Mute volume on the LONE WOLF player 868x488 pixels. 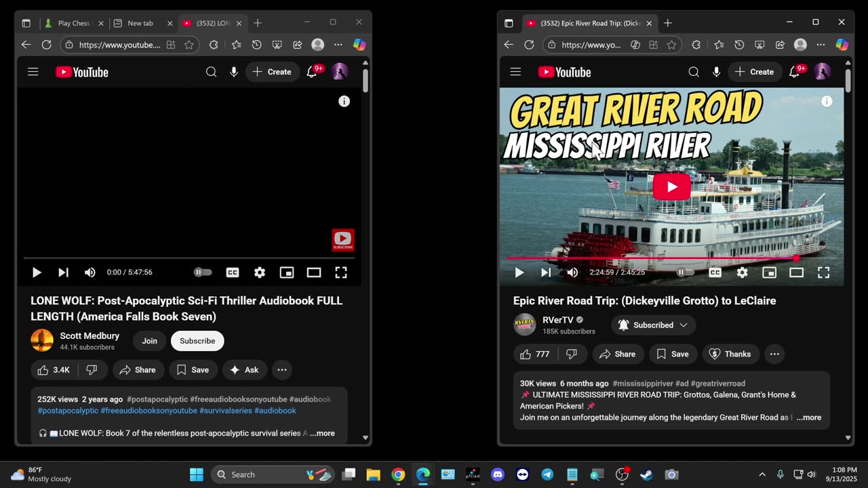pyautogui.click(x=90, y=272)
